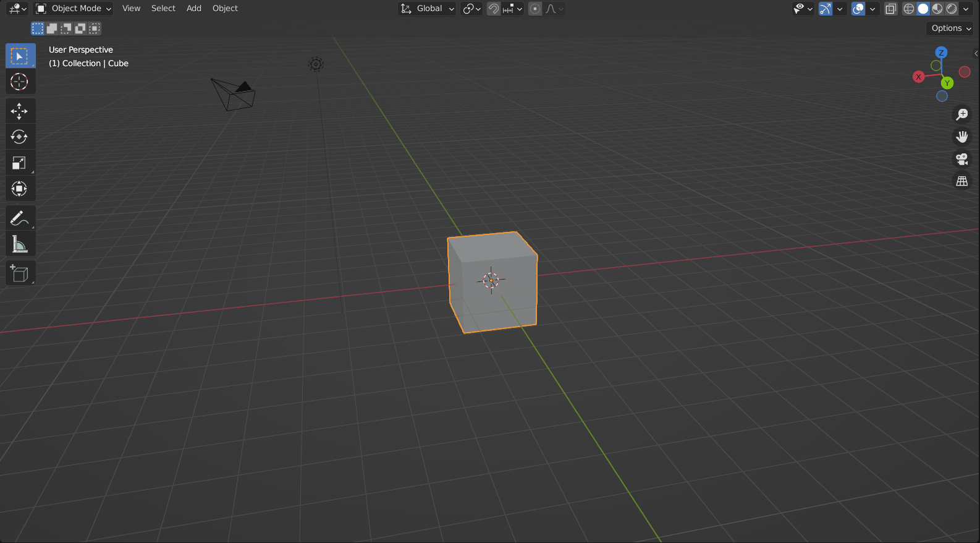Set selection mode to Intersect

[x=95, y=28]
